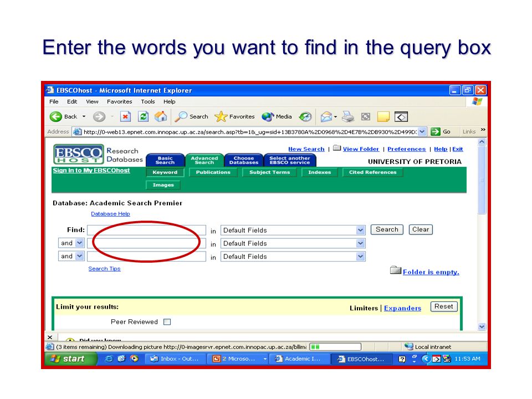532x399 pixels.
Task: Open Select another EBSCO service tab
Action: click(x=290, y=160)
